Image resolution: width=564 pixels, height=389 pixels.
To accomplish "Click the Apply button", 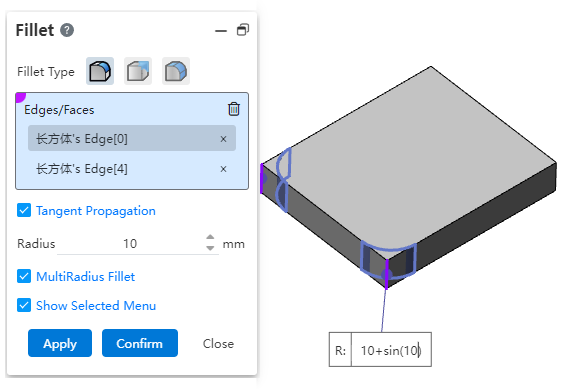I will tap(60, 343).
